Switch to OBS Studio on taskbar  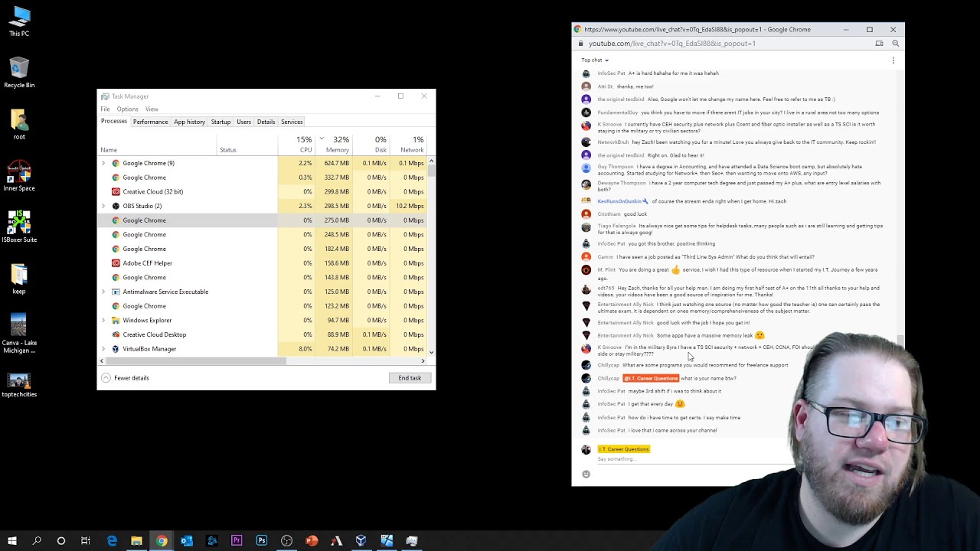click(286, 540)
